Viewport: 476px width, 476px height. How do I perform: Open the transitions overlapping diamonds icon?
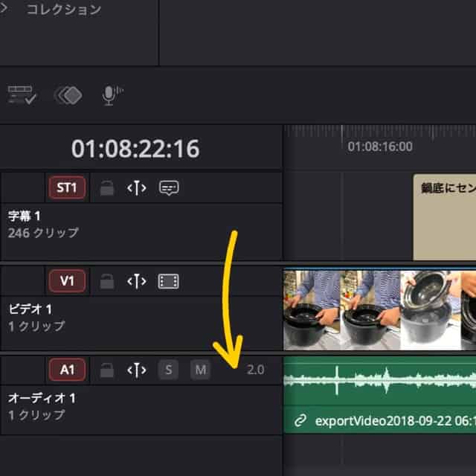click(x=68, y=95)
